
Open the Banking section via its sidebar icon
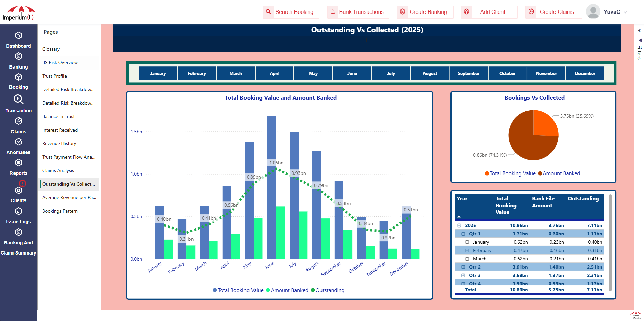[x=19, y=56]
